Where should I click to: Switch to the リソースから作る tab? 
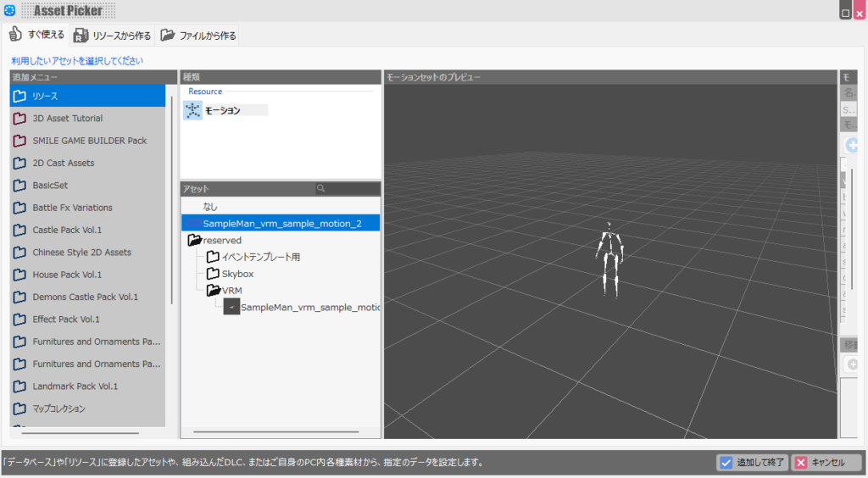[x=112, y=35]
